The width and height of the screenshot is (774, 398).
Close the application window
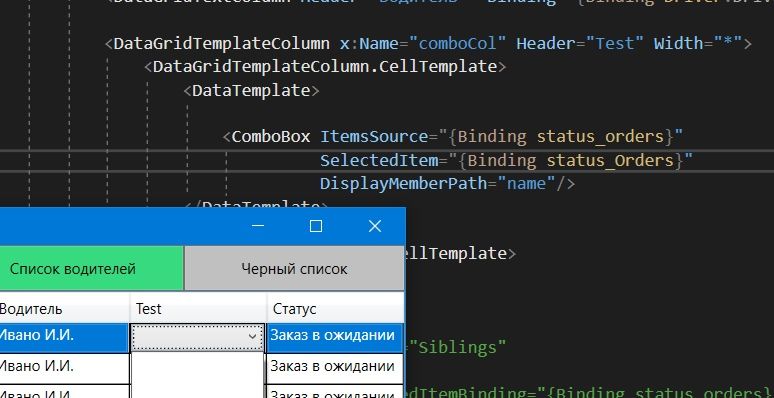[x=375, y=226]
